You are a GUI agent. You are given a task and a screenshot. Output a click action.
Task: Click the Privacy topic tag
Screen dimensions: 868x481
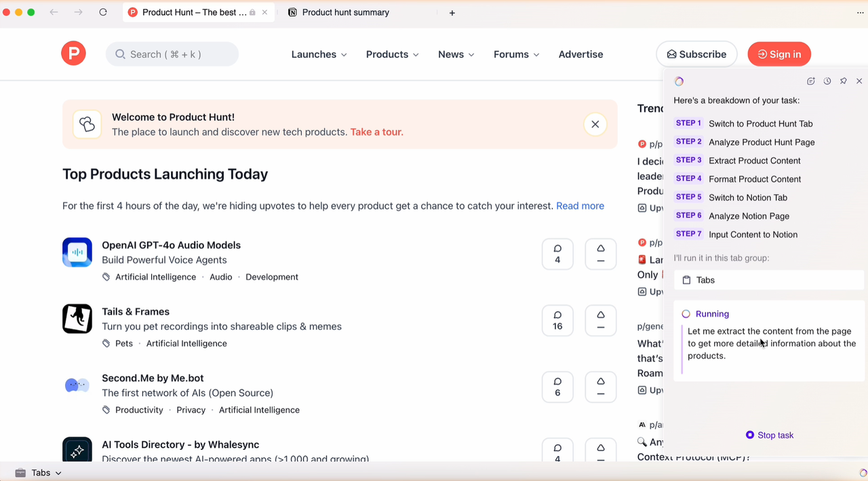191,410
